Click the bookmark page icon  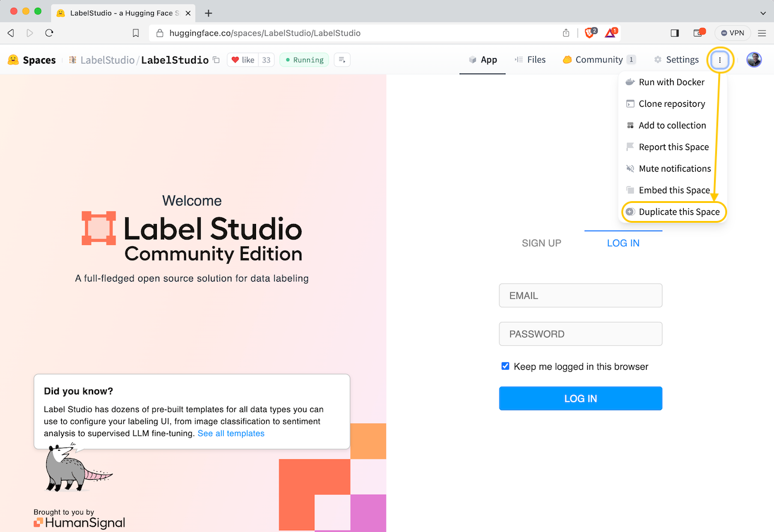pos(136,33)
